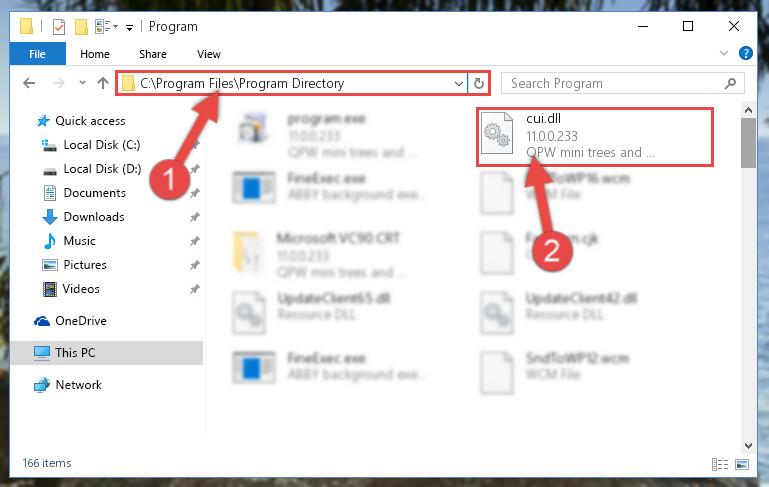Expand the ribbon with the chevron
Screen dimensions: 769x487
(723, 53)
